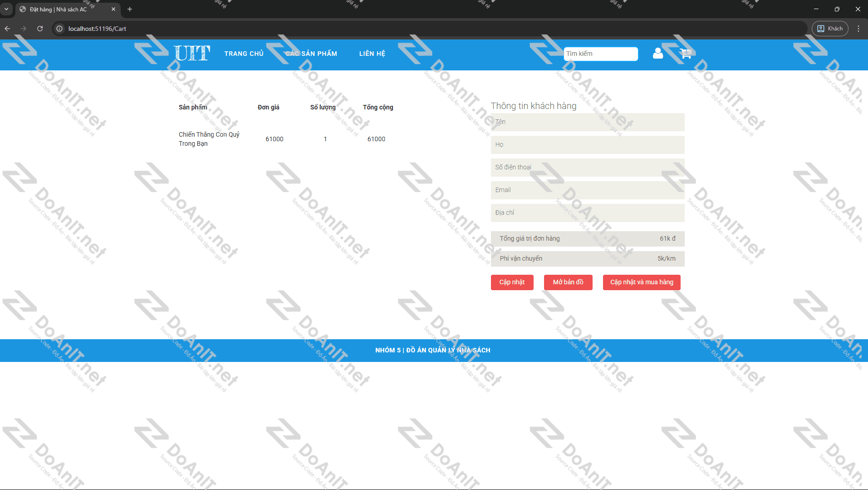Open the Khách profile button
The image size is (868, 490).
830,29
